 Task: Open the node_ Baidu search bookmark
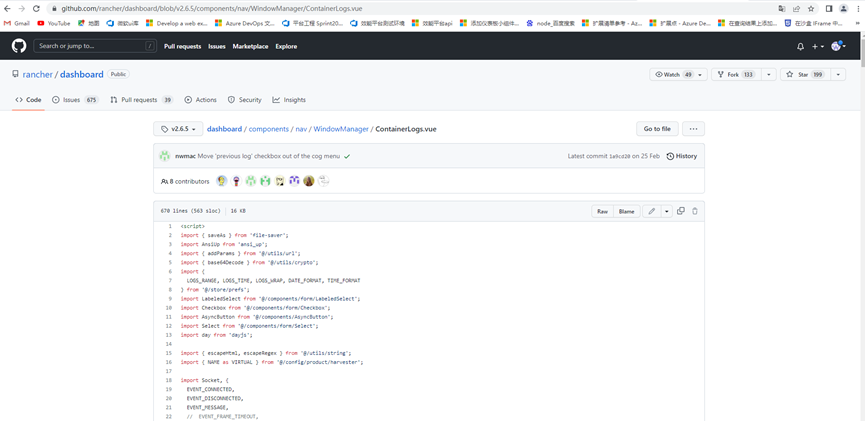pos(550,23)
